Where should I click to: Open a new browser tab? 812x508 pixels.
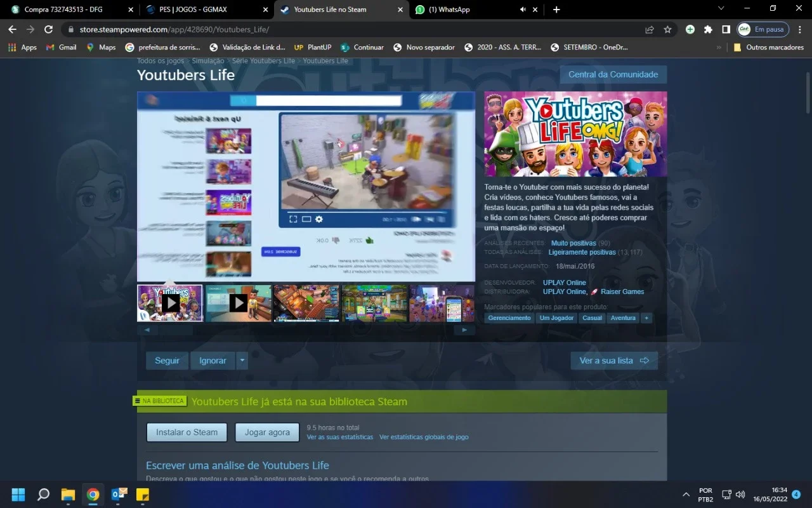pos(556,10)
